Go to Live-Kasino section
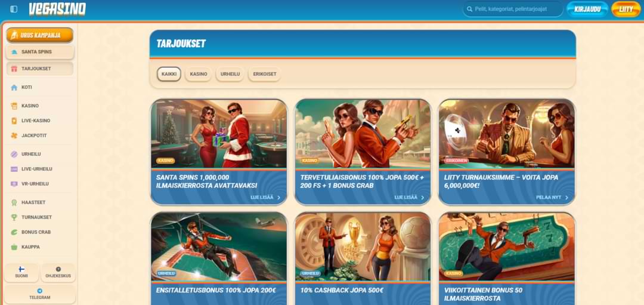Screen dimensions: 644x305 pos(35,121)
